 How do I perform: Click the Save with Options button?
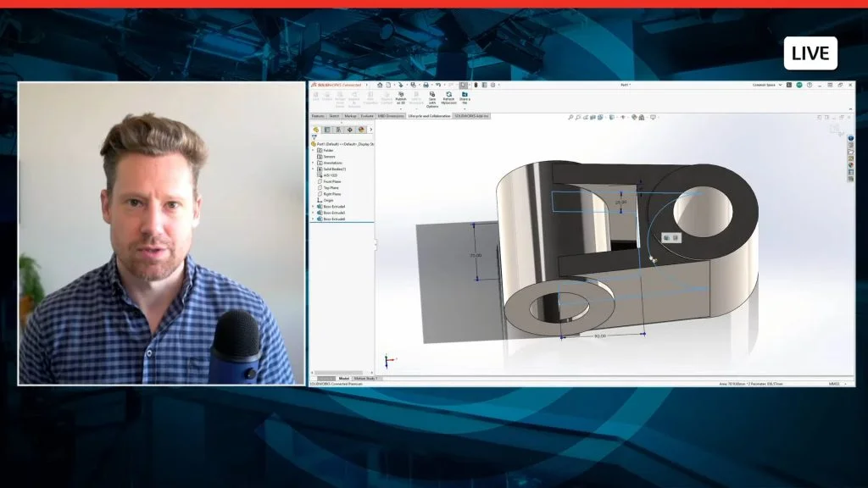pos(432,99)
